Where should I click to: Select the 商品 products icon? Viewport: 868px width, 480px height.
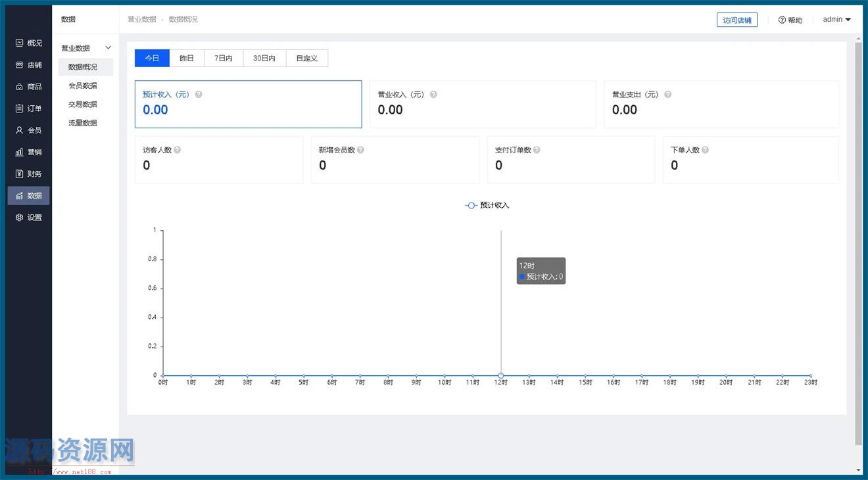click(x=19, y=87)
